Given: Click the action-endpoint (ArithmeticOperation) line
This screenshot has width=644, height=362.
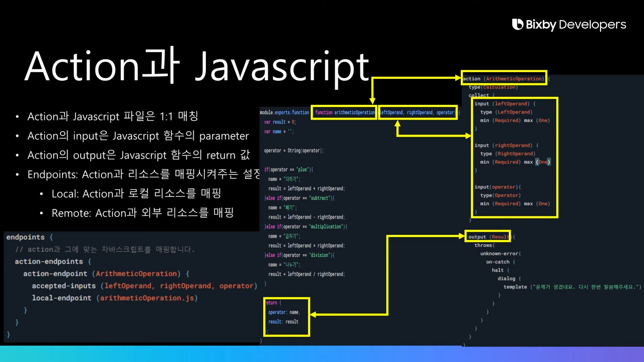Looking at the screenshot, I should point(106,274).
